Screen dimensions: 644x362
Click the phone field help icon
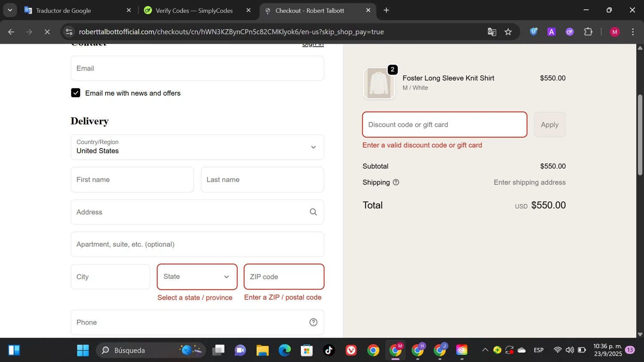[x=313, y=322]
